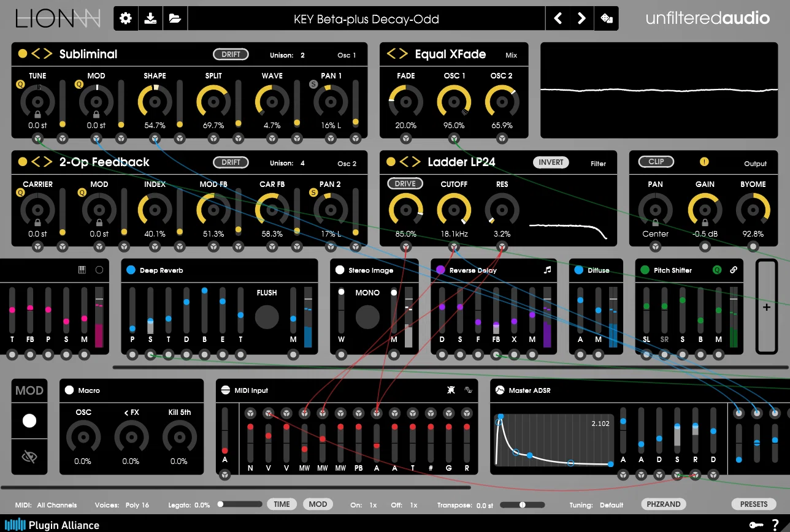Open the Voices Poly 16 setting
Viewport: 790px width, 532px height.
pyautogui.click(x=122, y=505)
